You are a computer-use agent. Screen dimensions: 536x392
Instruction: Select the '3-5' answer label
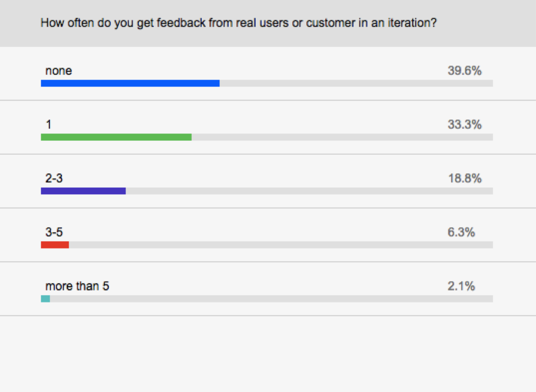click(x=54, y=233)
